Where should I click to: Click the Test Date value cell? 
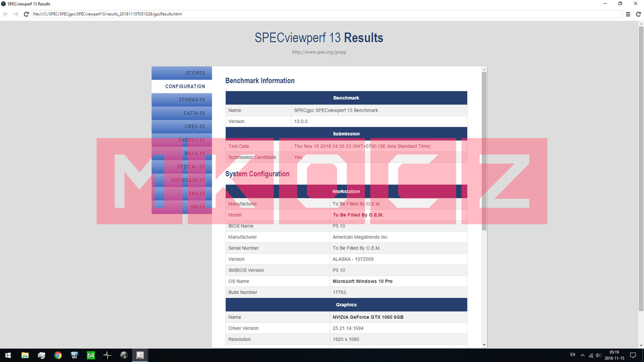pyautogui.click(x=379, y=146)
